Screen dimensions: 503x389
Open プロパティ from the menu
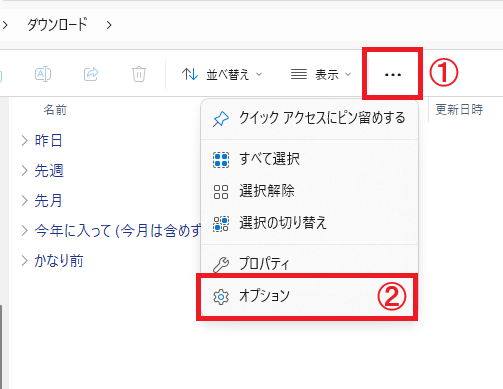(309, 263)
